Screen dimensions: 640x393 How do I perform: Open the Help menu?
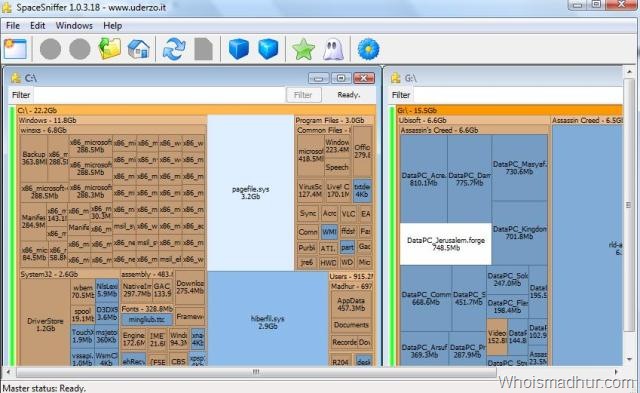113,26
